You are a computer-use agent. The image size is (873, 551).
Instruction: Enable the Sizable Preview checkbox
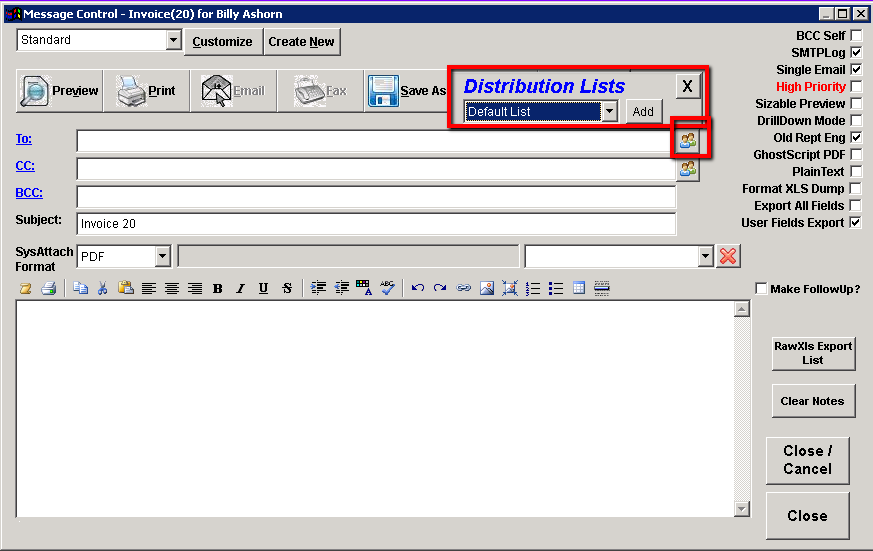click(x=856, y=104)
